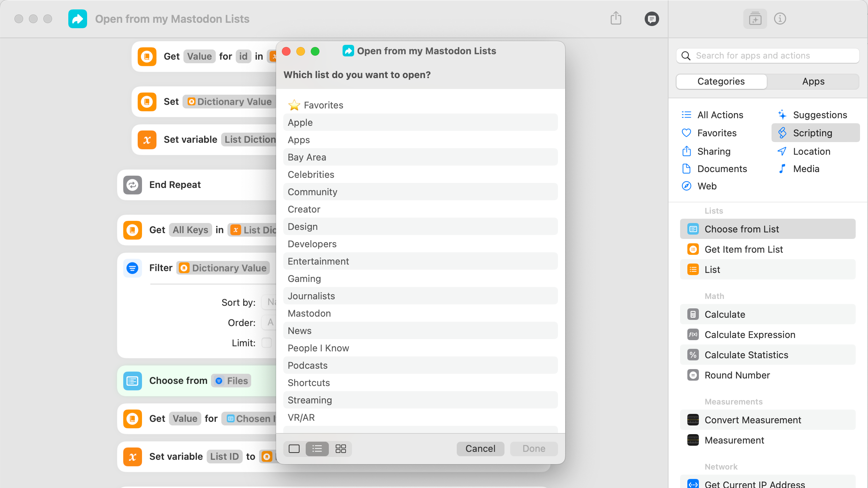Image resolution: width=868 pixels, height=488 pixels.
Task: Open the Favorites category in sidebar
Action: 709,133
